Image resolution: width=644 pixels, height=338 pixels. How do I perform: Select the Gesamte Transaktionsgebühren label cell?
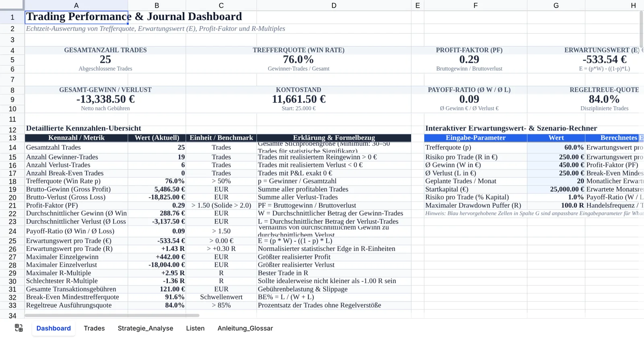[76, 289]
